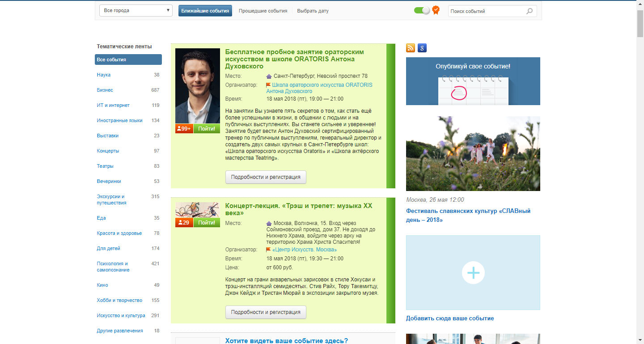
Task: Click the search magnifier icon
Action: [530, 11]
